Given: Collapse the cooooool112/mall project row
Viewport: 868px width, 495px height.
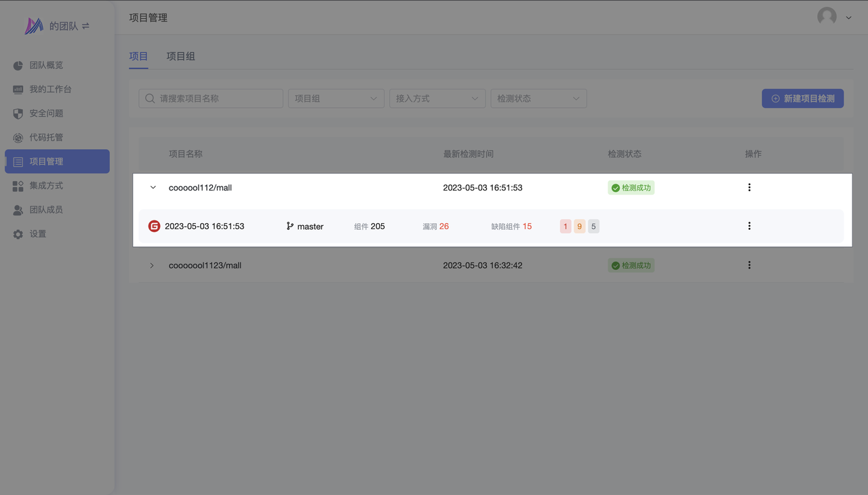Looking at the screenshot, I should [x=153, y=188].
